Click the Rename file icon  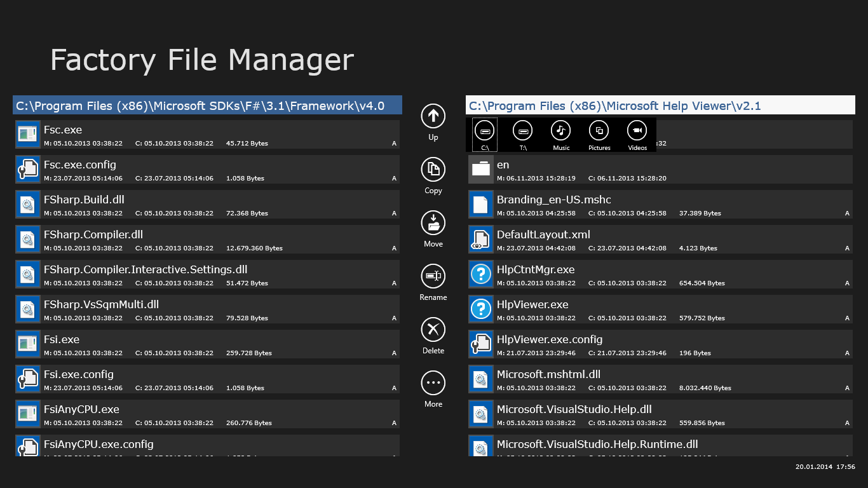click(433, 276)
